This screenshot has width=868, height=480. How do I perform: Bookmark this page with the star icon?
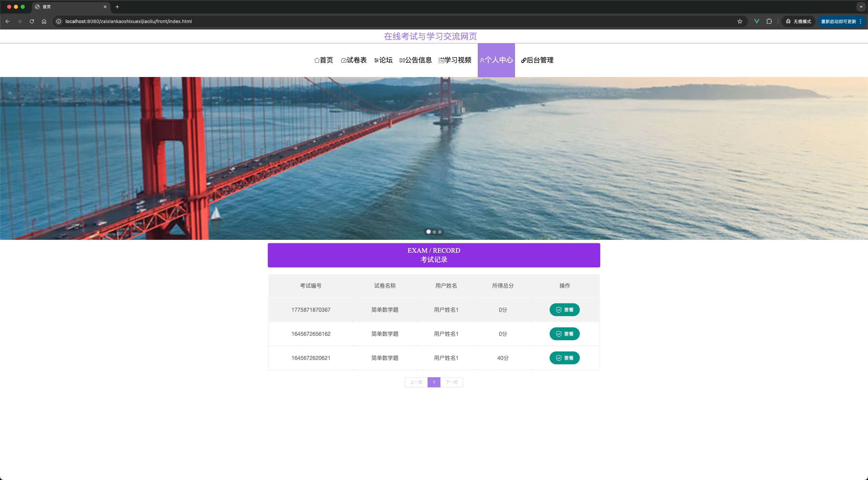tap(740, 21)
